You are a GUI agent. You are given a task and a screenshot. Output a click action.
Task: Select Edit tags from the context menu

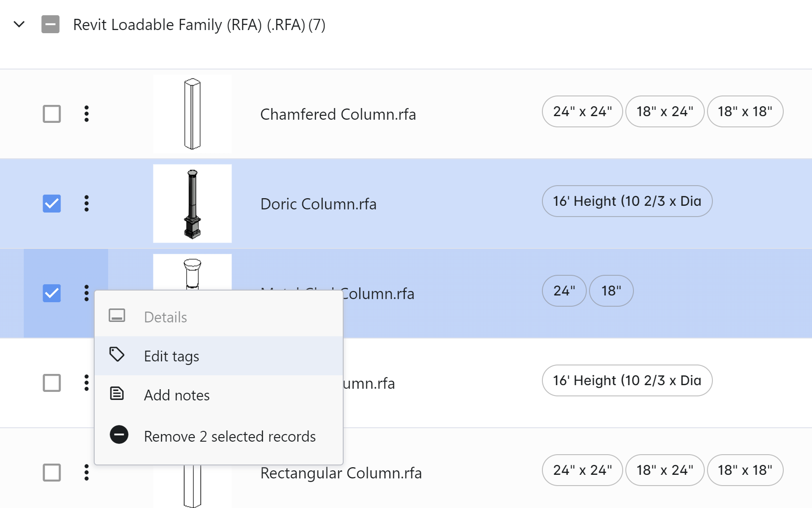pyautogui.click(x=171, y=356)
